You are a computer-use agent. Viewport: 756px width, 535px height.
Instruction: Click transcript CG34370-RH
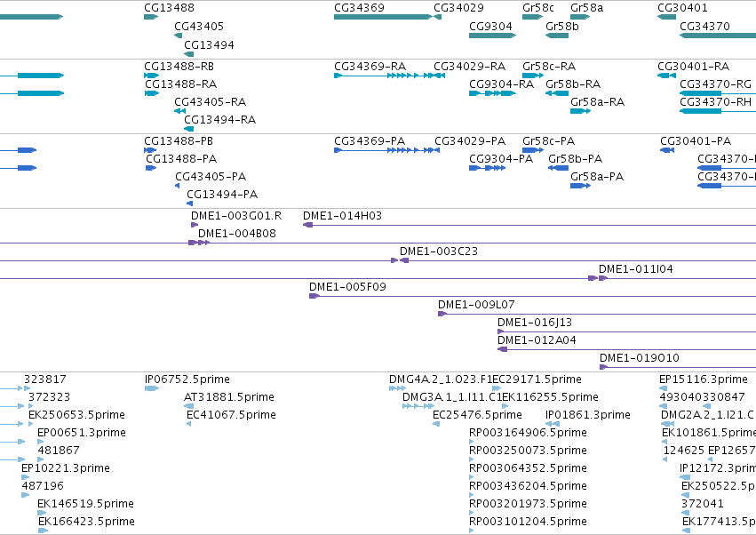tap(715, 102)
